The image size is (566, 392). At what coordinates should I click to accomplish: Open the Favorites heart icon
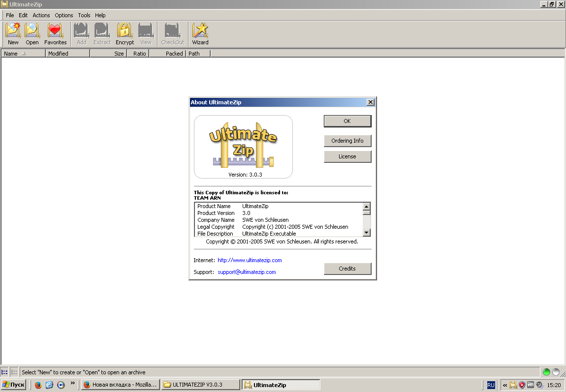tap(55, 33)
